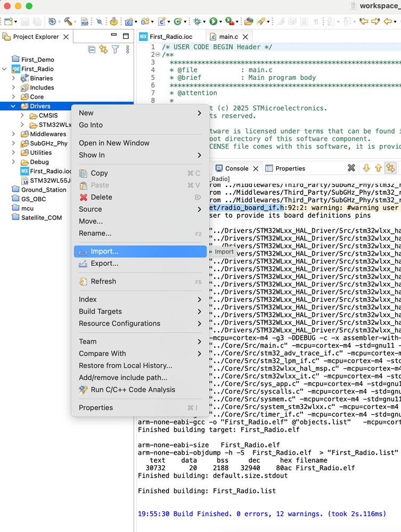Expand the Core folder node
This screenshot has width=401, height=532.
pyautogui.click(x=13, y=97)
